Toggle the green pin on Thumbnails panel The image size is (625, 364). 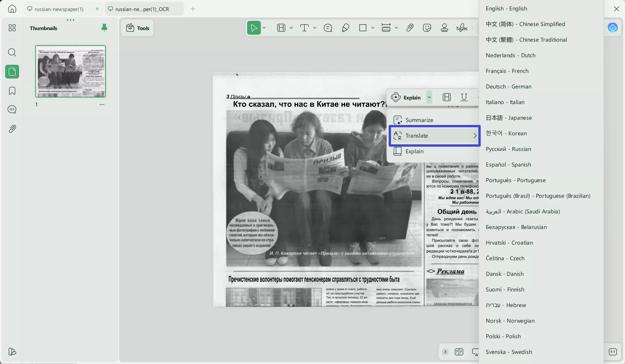pyautogui.click(x=104, y=28)
